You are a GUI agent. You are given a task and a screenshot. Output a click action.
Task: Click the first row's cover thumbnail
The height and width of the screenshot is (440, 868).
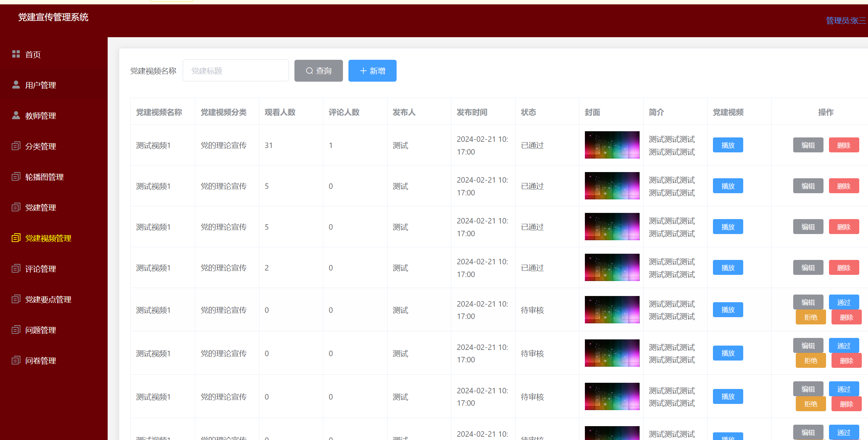click(612, 145)
